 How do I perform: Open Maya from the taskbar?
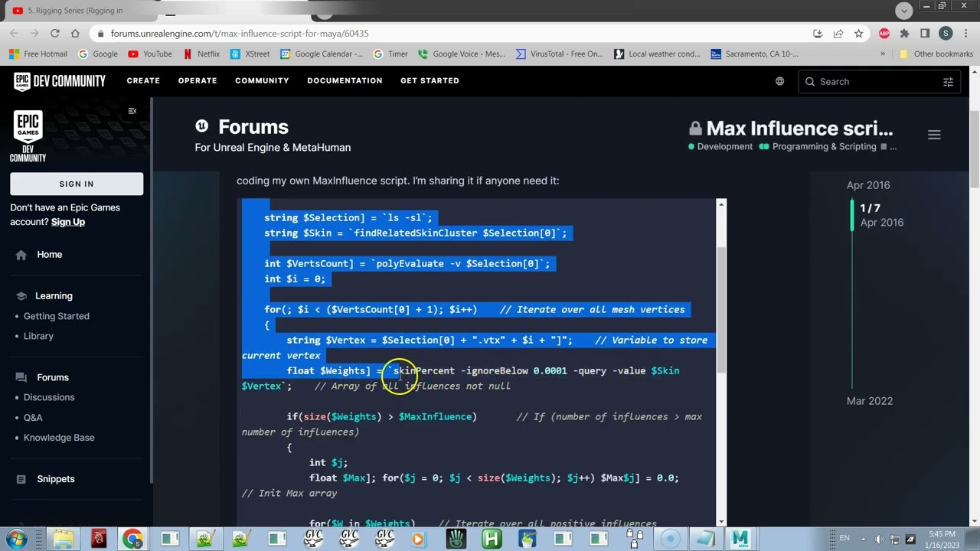click(x=740, y=539)
